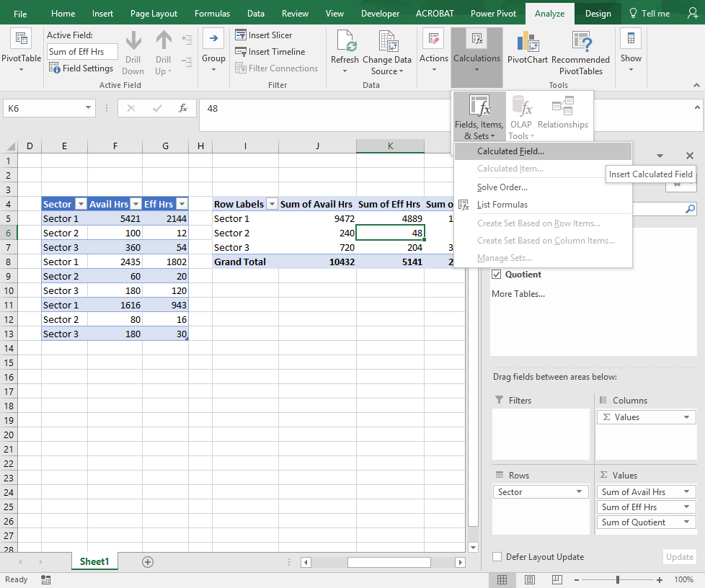
Task: Click the Field Settings icon
Action: coord(54,68)
